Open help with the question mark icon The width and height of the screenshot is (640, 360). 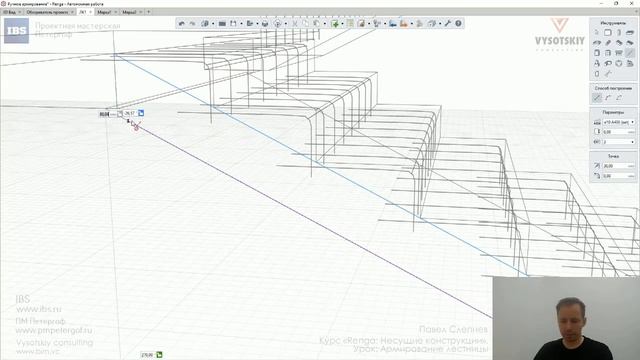point(458,24)
